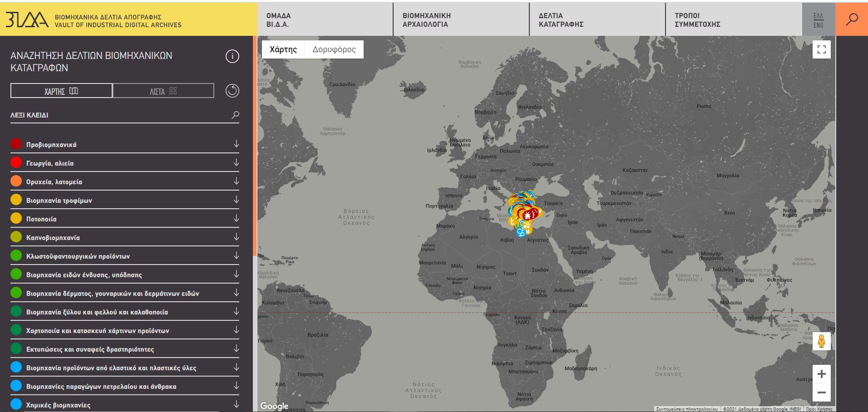Click the keyword search magnifier icon
The width and height of the screenshot is (868, 412).
(x=235, y=115)
